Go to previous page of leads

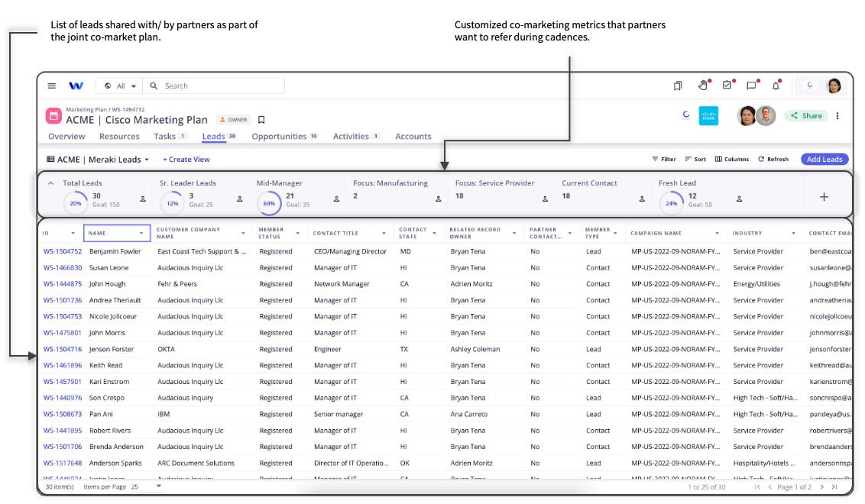point(770,487)
